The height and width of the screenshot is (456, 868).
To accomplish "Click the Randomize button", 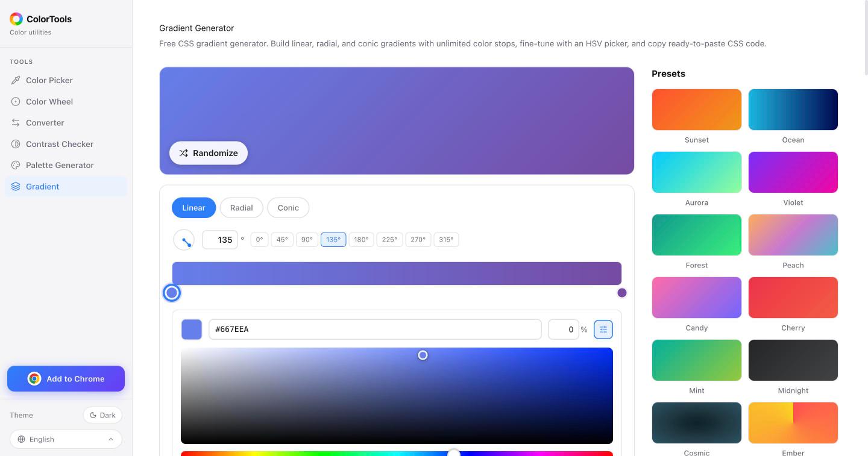I will coord(209,153).
